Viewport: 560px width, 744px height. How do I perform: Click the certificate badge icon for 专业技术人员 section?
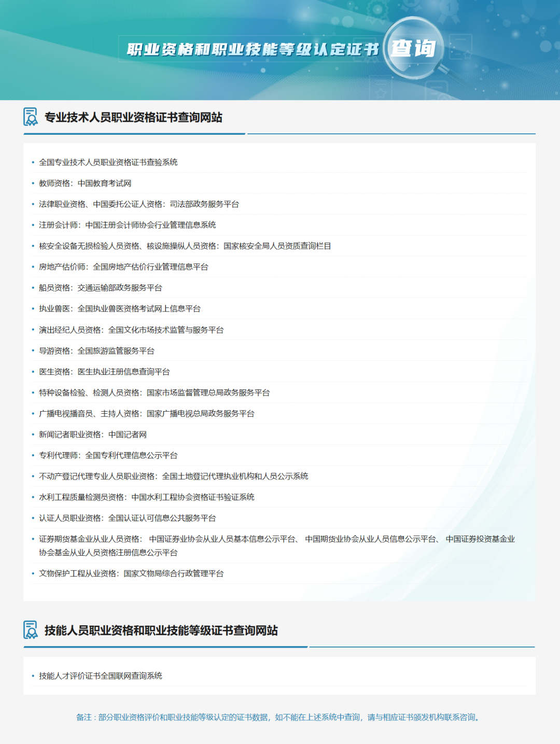tap(30, 118)
